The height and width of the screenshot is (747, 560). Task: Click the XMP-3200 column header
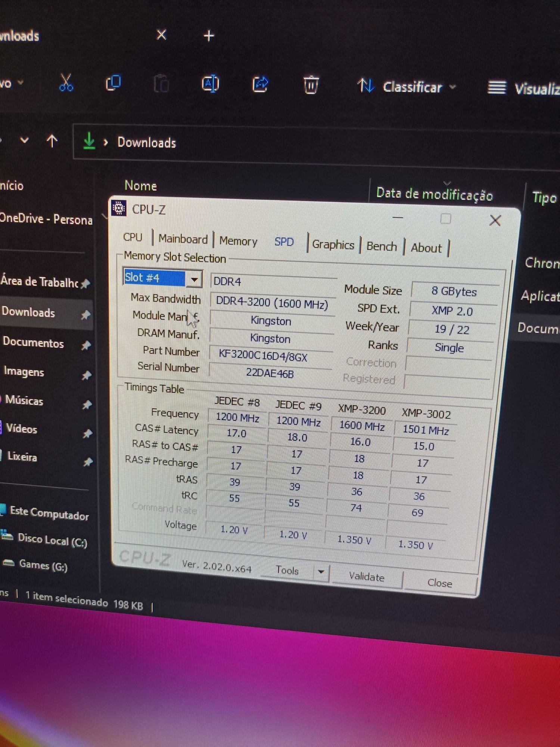362,410
